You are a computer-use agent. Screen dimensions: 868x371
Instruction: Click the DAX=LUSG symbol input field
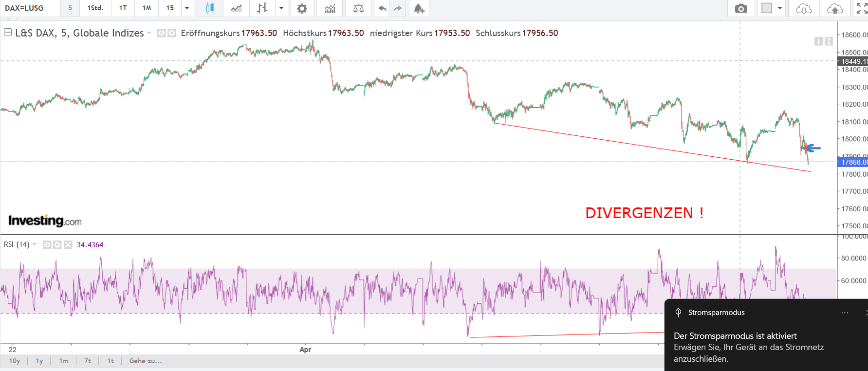tap(30, 8)
